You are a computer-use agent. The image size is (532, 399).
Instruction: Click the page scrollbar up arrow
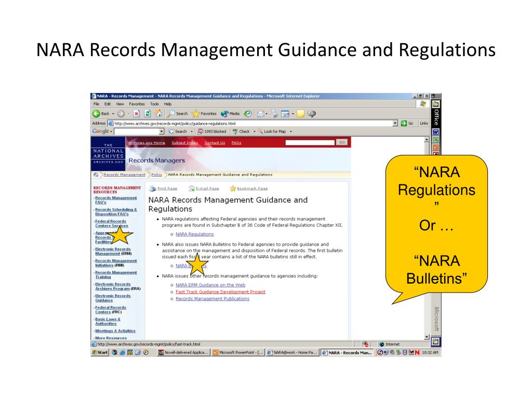[x=427, y=139]
